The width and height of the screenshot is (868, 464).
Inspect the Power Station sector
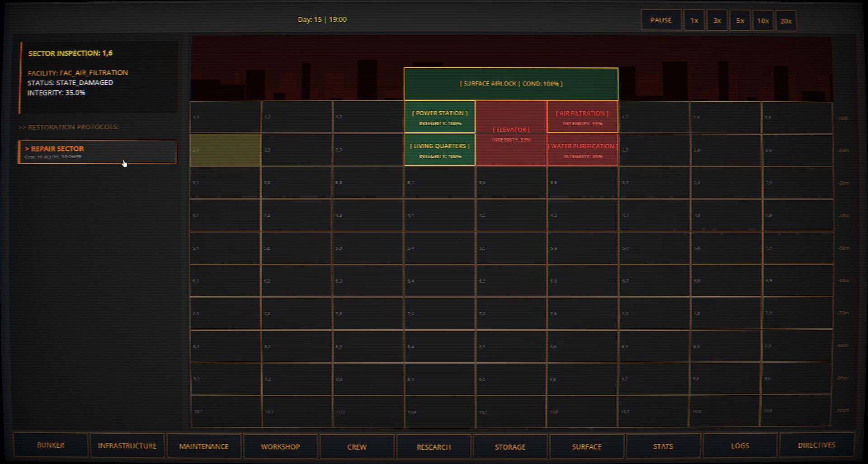(x=439, y=117)
